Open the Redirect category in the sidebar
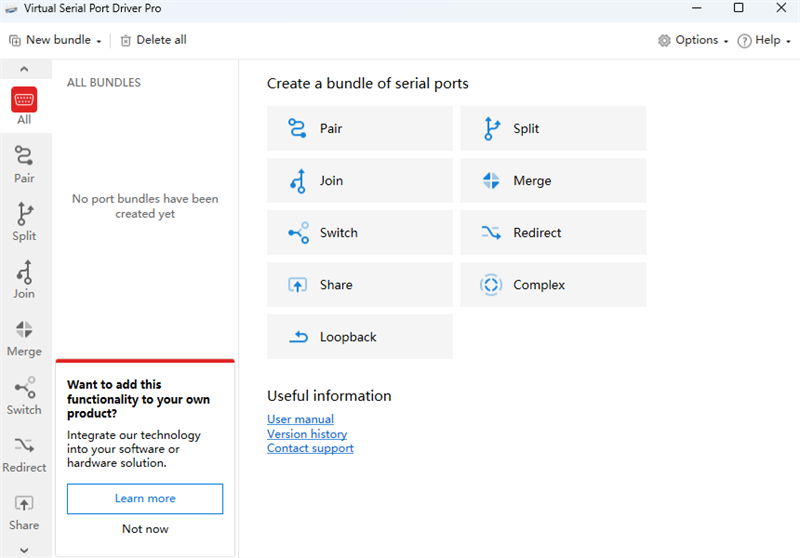Screen dimensions: 800x558 click(x=24, y=453)
